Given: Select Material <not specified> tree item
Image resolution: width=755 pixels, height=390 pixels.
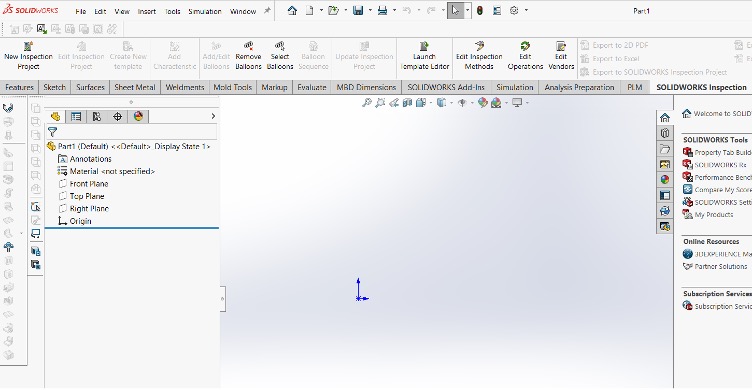Looking at the screenshot, I should click(x=106, y=171).
